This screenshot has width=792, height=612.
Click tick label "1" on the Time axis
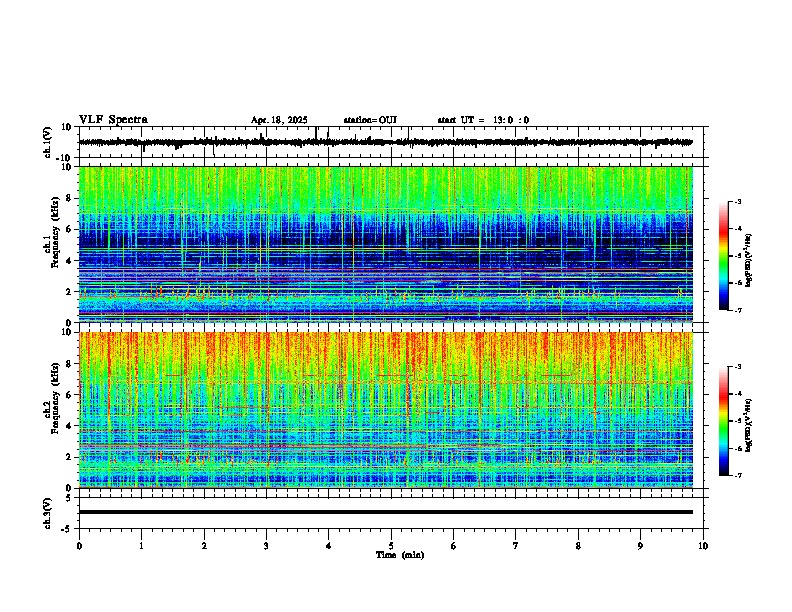point(141,546)
